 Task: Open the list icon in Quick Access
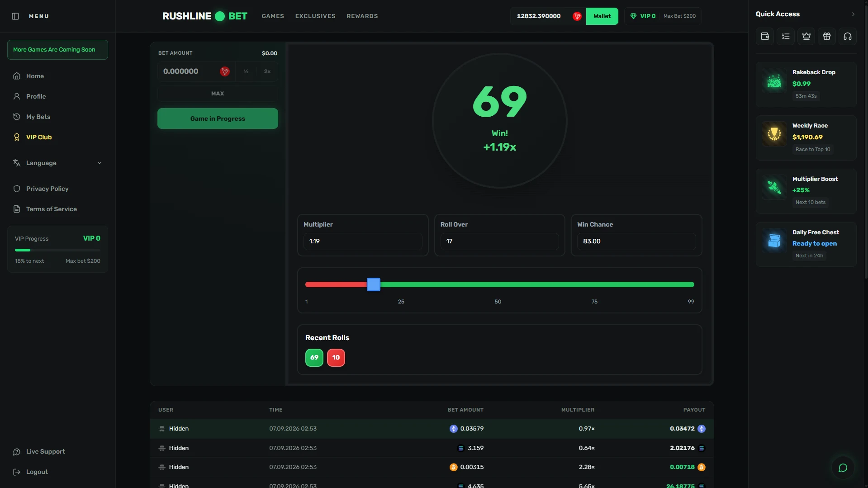(786, 36)
